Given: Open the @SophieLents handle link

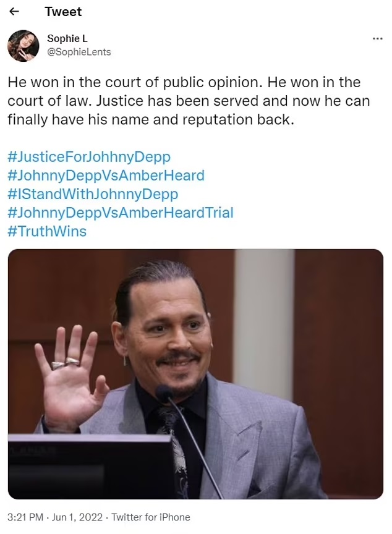Looking at the screenshot, I should coord(79,52).
